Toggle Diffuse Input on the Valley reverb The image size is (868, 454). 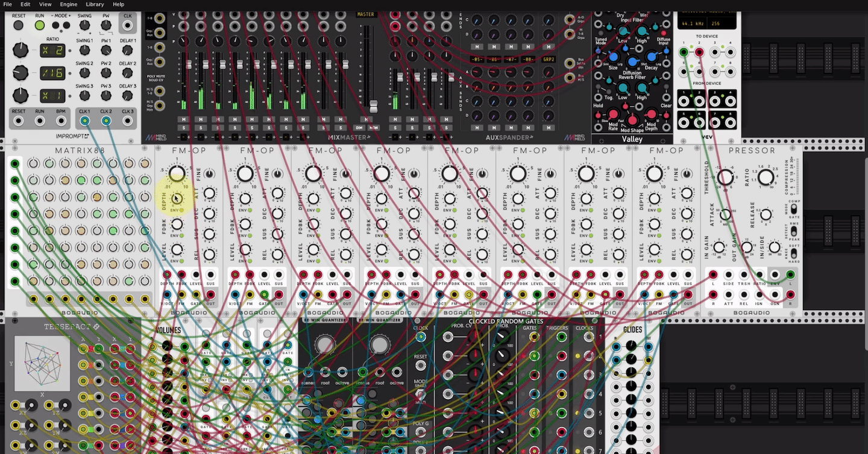tap(664, 33)
